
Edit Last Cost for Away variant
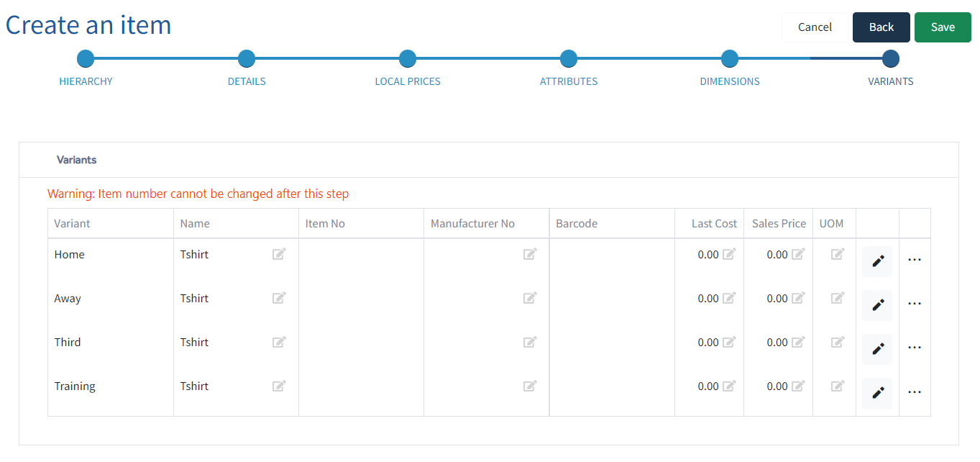(x=729, y=298)
